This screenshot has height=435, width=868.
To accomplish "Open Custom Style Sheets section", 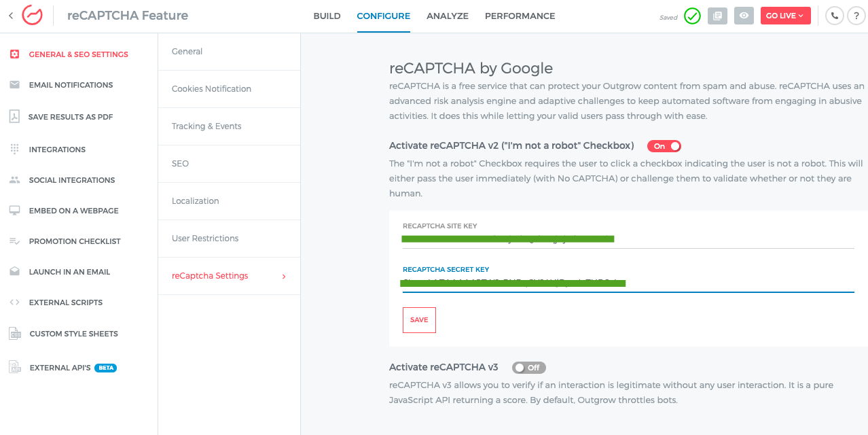I will (x=73, y=334).
